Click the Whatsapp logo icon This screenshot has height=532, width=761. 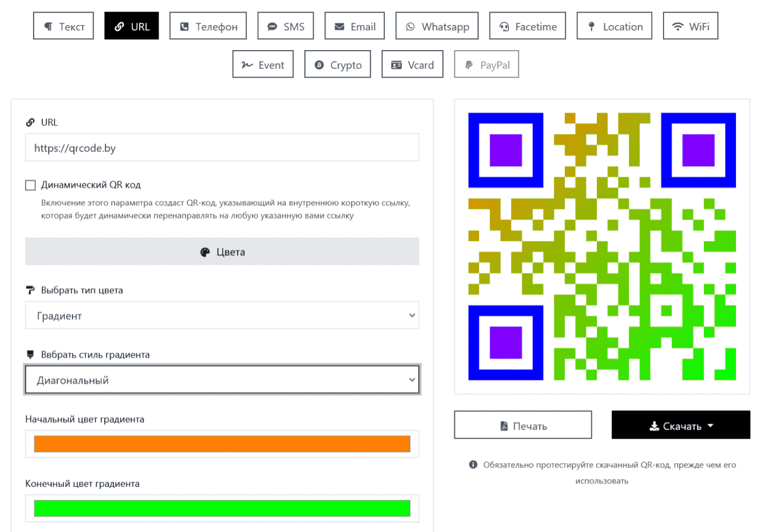[410, 27]
